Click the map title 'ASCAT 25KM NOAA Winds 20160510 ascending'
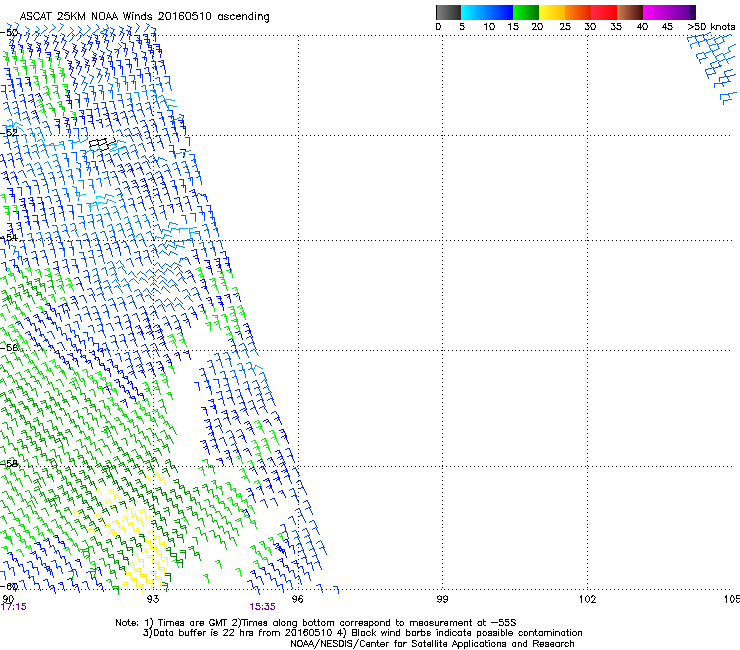This screenshot has width=740, height=650. pyautogui.click(x=144, y=16)
